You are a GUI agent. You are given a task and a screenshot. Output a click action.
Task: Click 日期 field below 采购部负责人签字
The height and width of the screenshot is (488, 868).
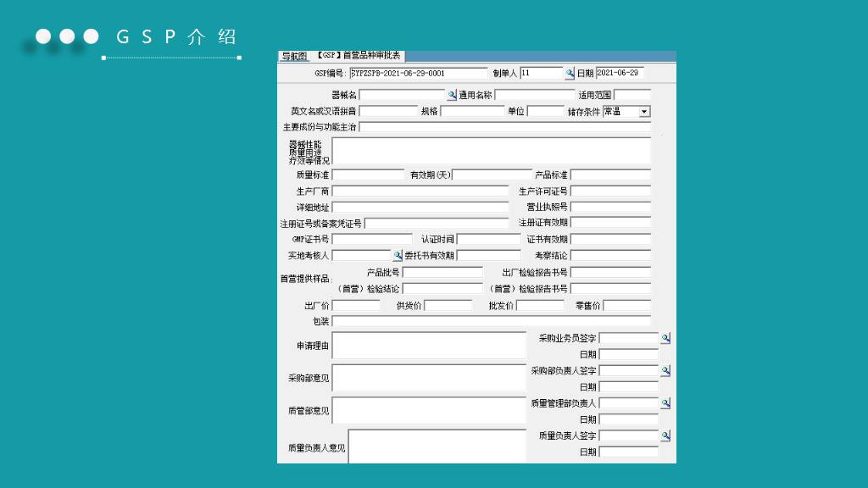click(x=629, y=386)
